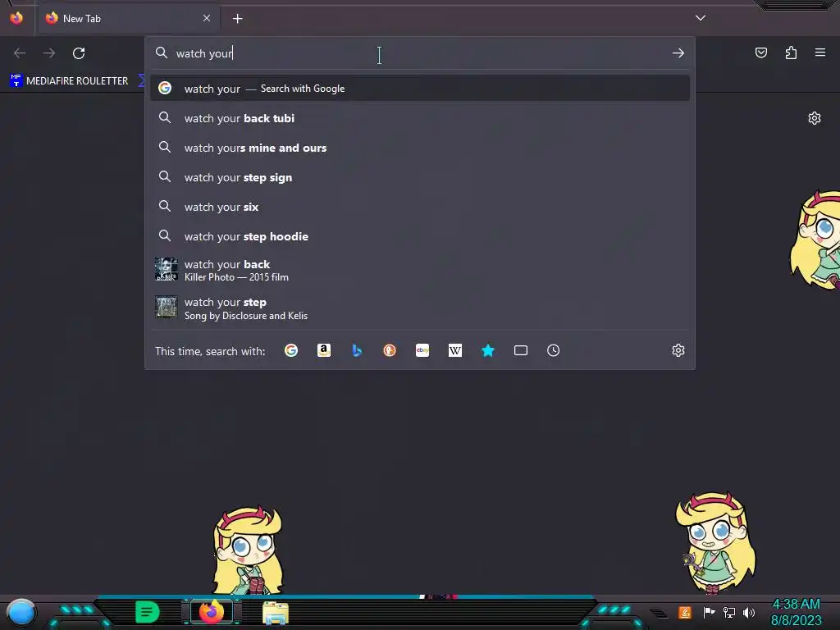The width and height of the screenshot is (840, 630).
Task: List all tabs with the chevron
Action: tap(701, 18)
